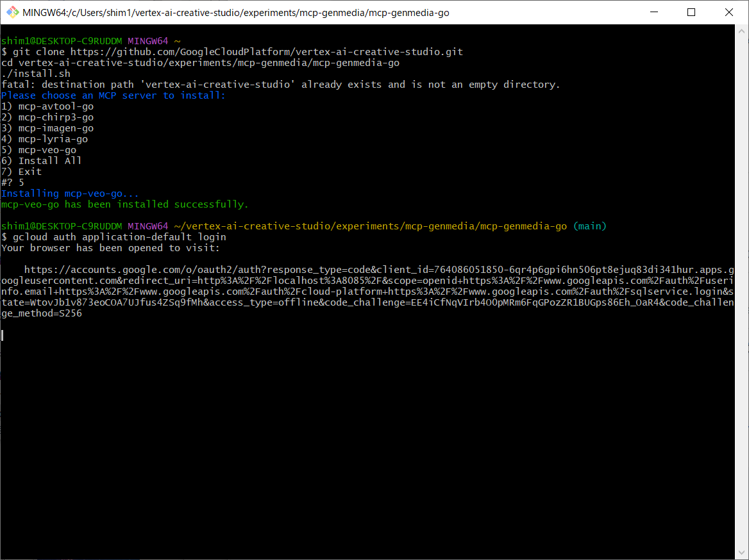Minimize the MINGW64 terminal window
Screen dimensions: 749x560
654,12
